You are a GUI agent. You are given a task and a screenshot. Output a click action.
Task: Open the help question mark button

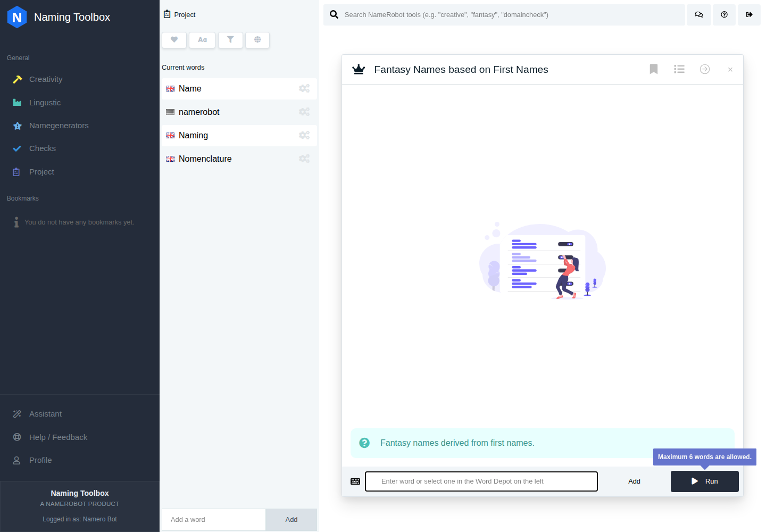pyautogui.click(x=724, y=15)
